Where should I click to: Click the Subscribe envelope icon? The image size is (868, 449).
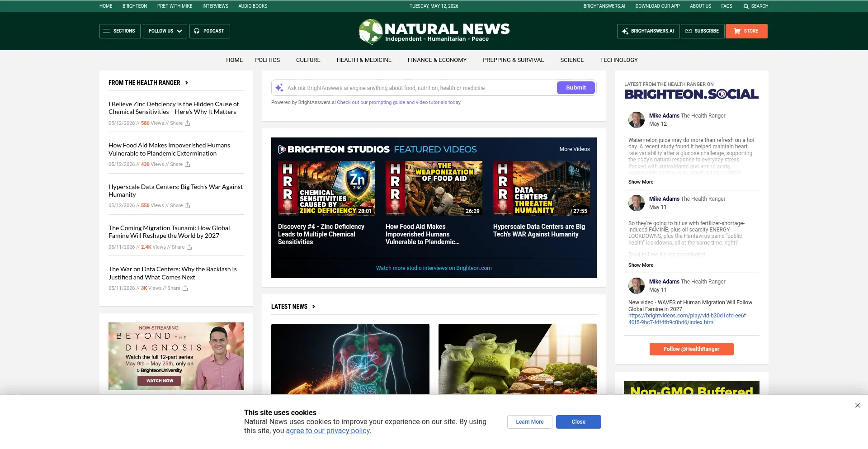[x=689, y=31]
